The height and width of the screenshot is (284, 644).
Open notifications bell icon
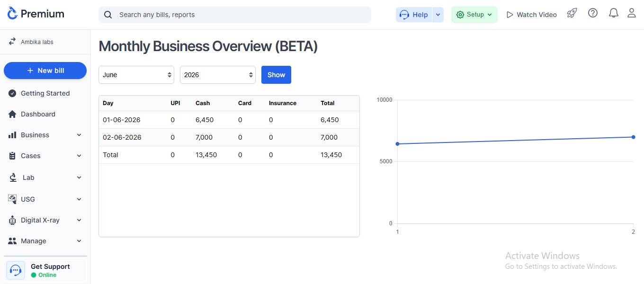613,13
